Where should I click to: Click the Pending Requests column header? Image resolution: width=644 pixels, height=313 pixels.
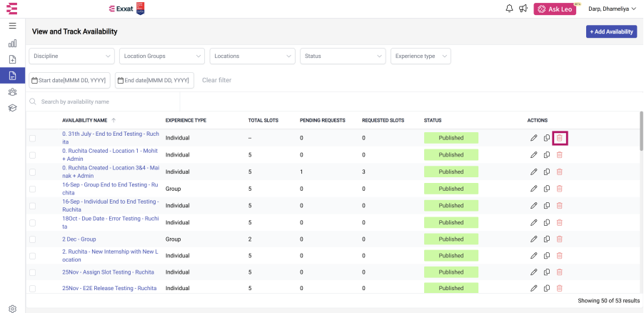click(323, 121)
